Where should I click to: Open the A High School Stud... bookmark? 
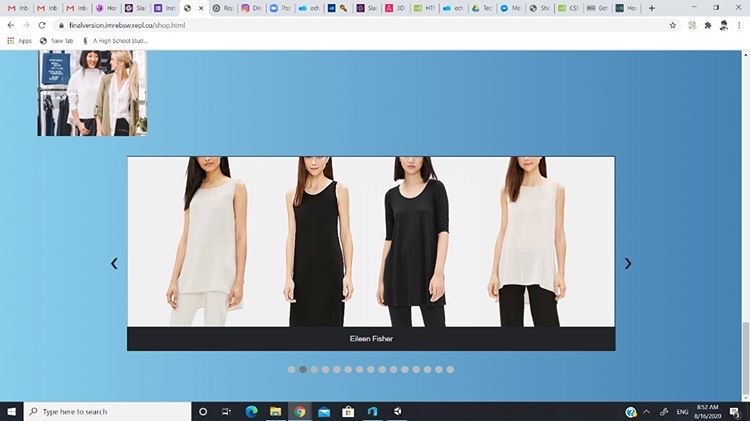(115, 41)
